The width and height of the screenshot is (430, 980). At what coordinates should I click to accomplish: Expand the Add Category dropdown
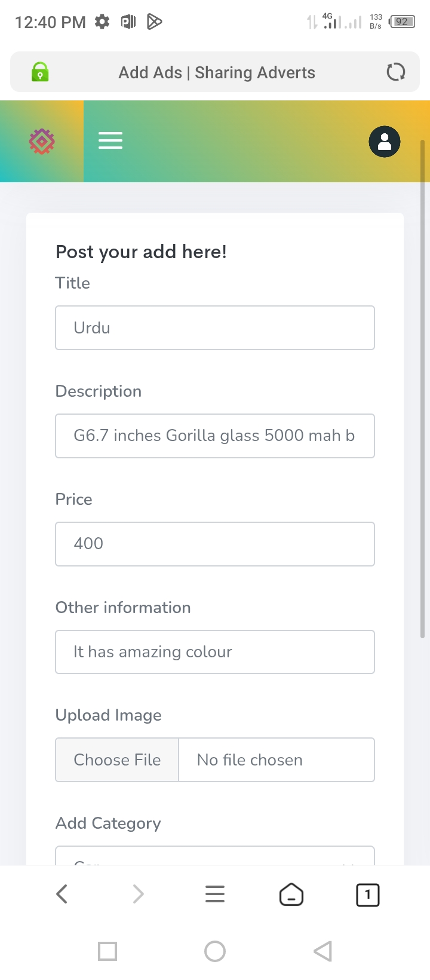(215, 856)
